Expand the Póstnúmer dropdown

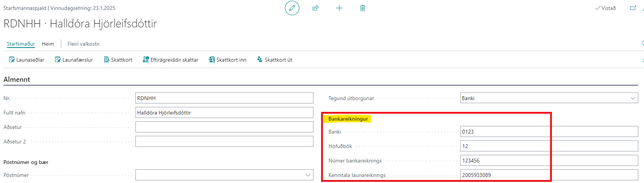click(x=308, y=175)
